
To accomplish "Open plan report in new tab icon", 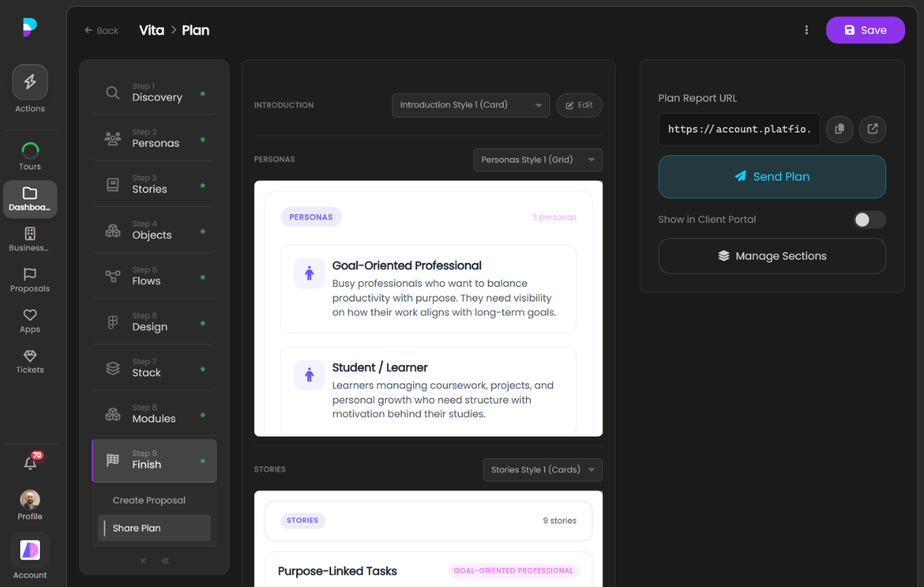I will (872, 129).
